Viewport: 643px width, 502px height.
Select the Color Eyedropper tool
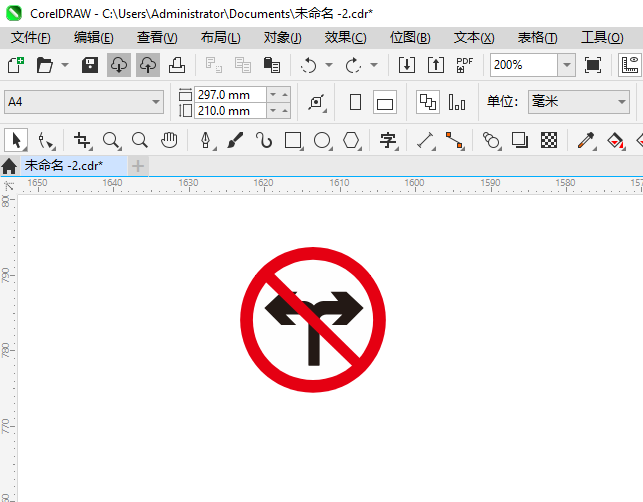pos(586,140)
